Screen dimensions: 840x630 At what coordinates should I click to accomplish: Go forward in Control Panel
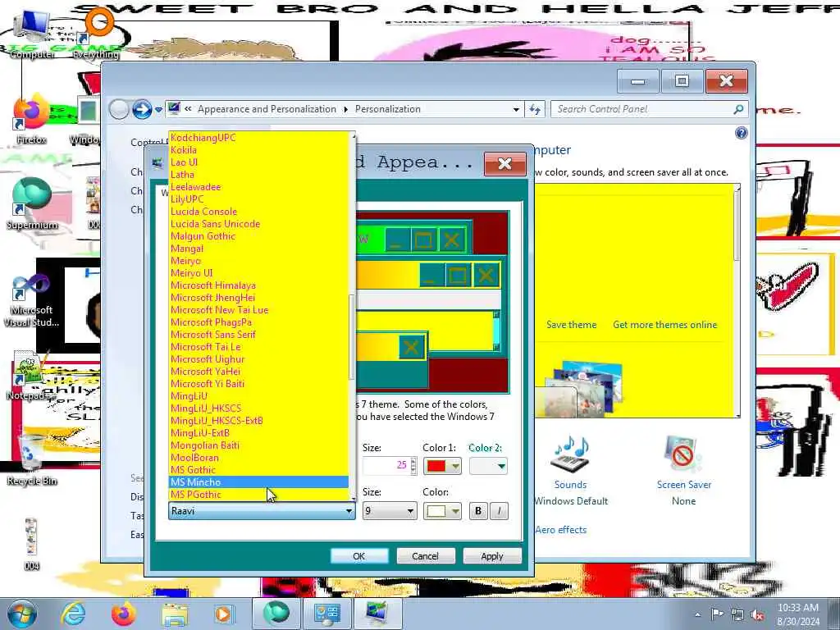(x=142, y=109)
